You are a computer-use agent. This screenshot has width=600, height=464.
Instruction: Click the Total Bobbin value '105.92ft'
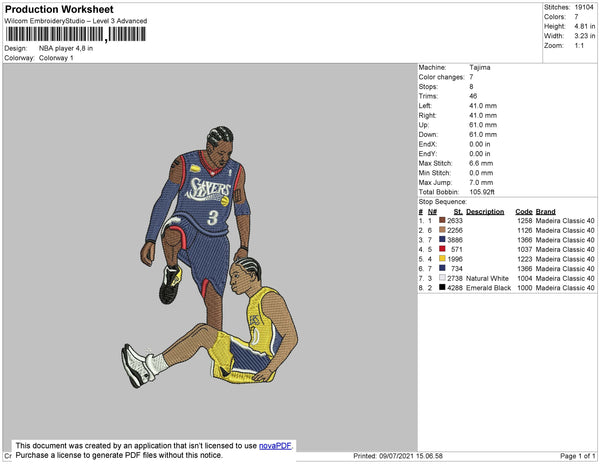(x=482, y=192)
